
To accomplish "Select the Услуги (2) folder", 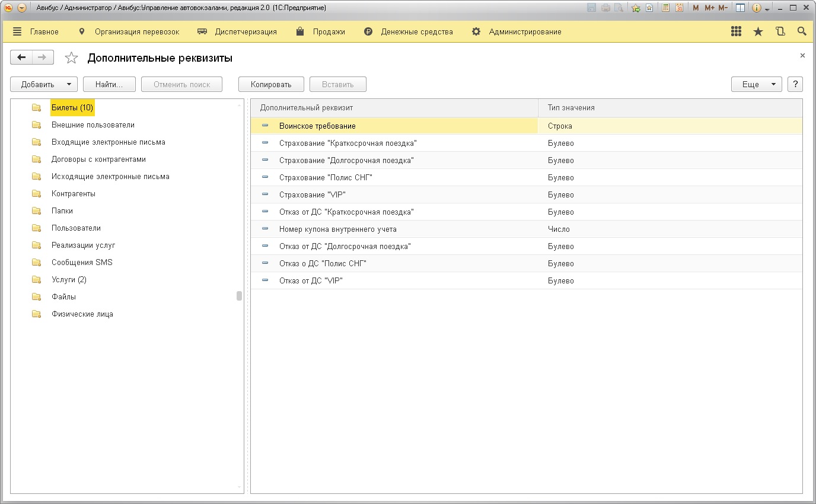I will (69, 280).
